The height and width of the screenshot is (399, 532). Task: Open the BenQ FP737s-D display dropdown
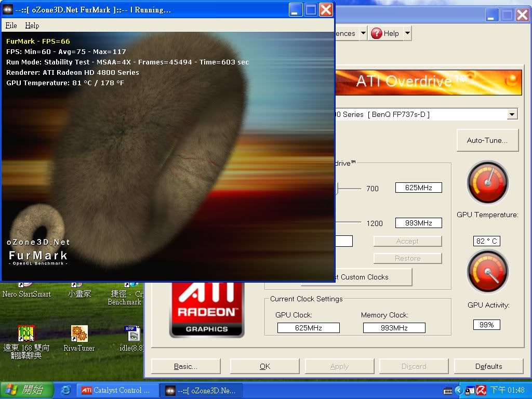pyautogui.click(x=512, y=114)
